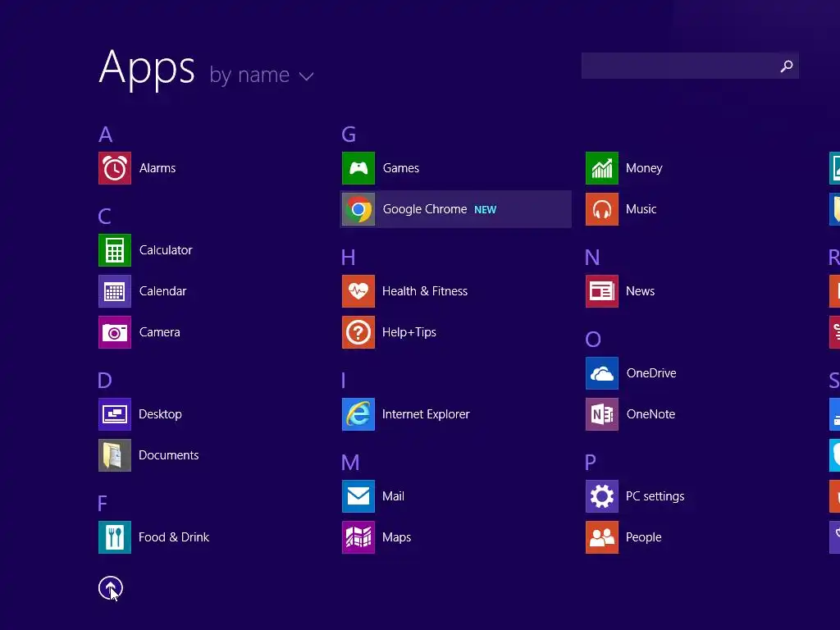Image resolution: width=840 pixels, height=630 pixels.
Task: Open the Calendar app icon
Action: point(115,291)
